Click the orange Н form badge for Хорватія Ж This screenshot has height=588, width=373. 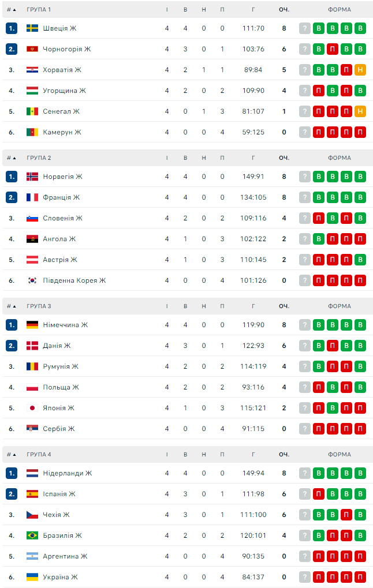360,70
